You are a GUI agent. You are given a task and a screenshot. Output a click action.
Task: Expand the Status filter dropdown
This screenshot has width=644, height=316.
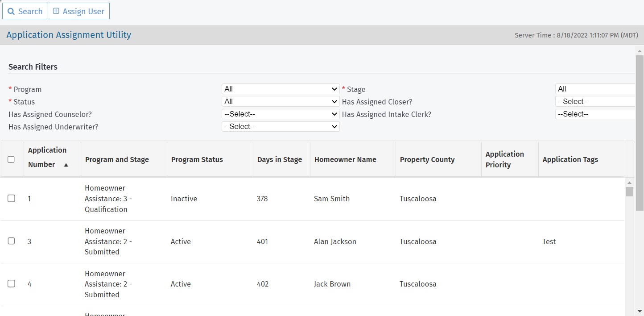click(280, 101)
